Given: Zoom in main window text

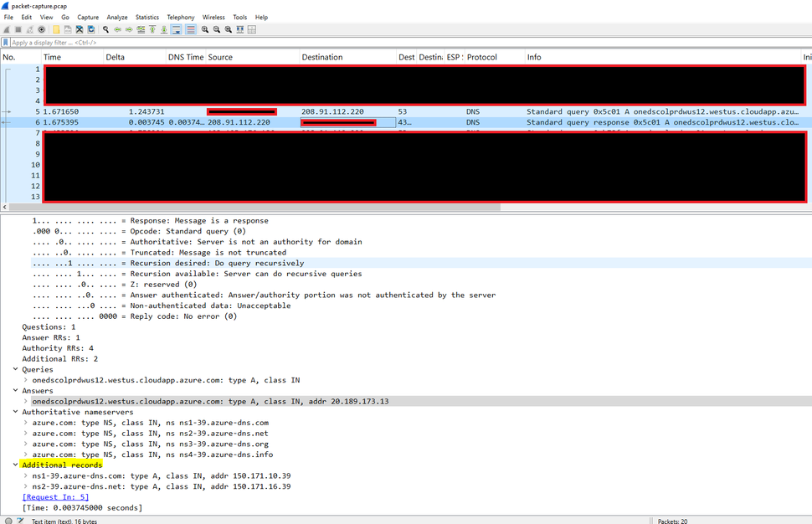Looking at the screenshot, I should [x=205, y=29].
